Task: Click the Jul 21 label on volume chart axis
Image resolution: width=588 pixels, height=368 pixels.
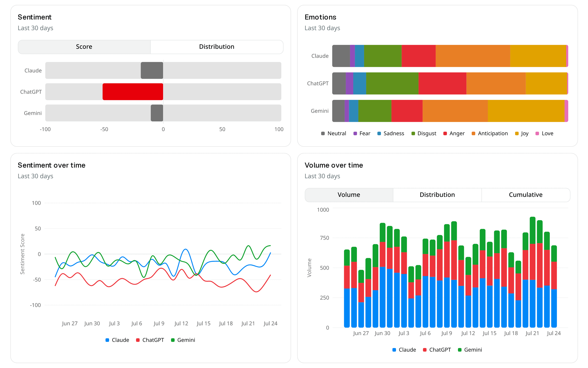Action: coord(532,333)
